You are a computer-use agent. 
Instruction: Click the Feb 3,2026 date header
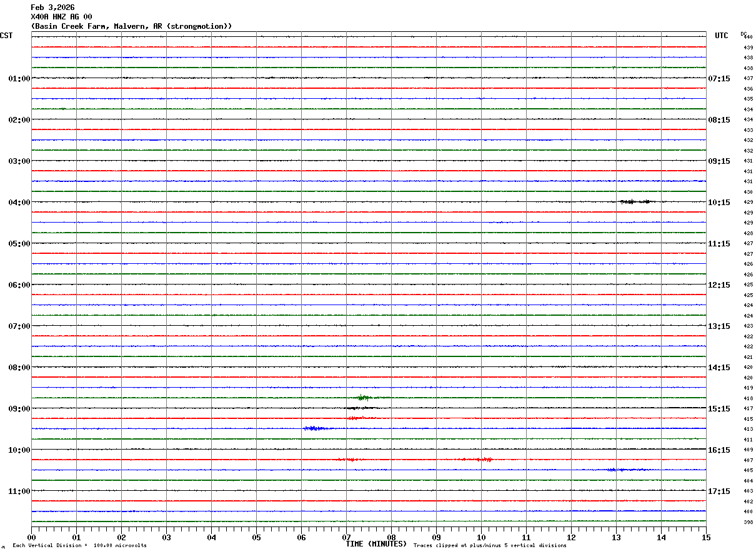pos(52,8)
